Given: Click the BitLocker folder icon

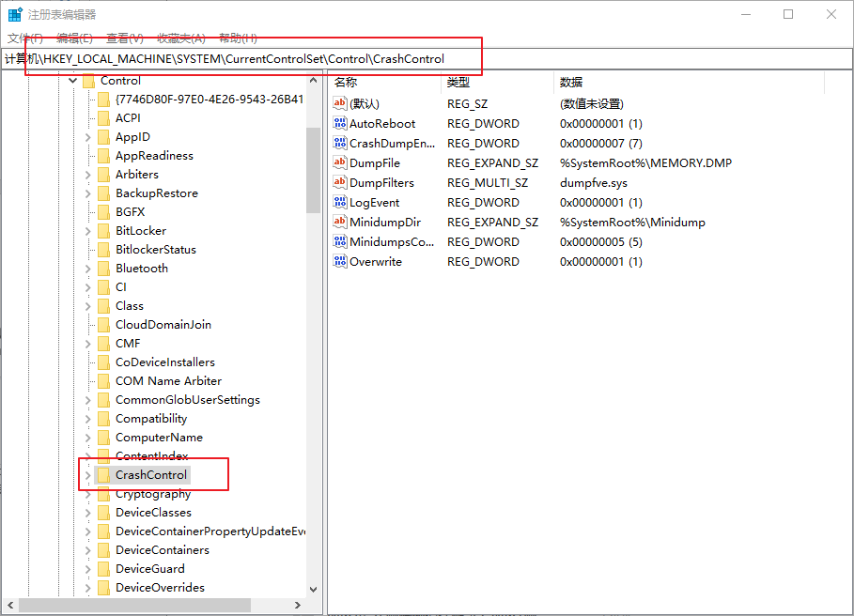Looking at the screenshot, I should 103,231.
